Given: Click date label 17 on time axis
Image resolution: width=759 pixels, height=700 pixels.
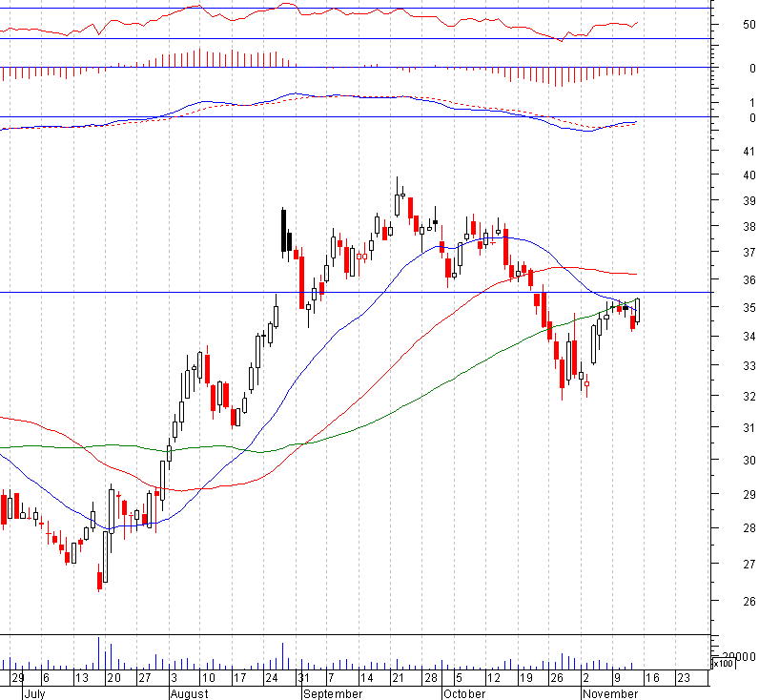Looking at the screenshot, I should (240, 678).
